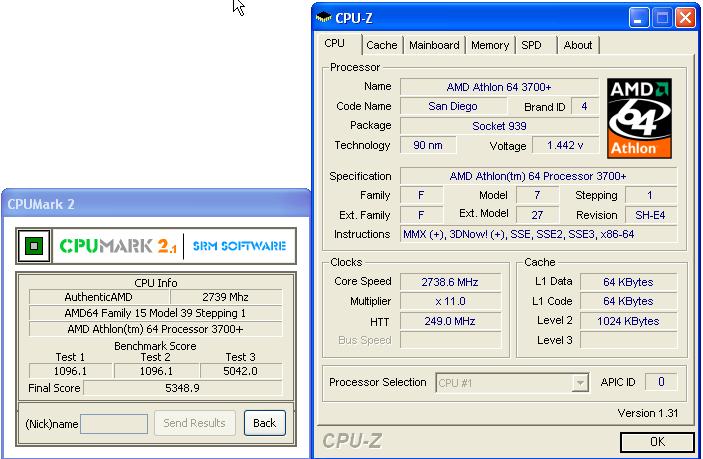
Task: Click the Ext. Model value '27'
Action: pyautogui.click(x=537, y=215)
